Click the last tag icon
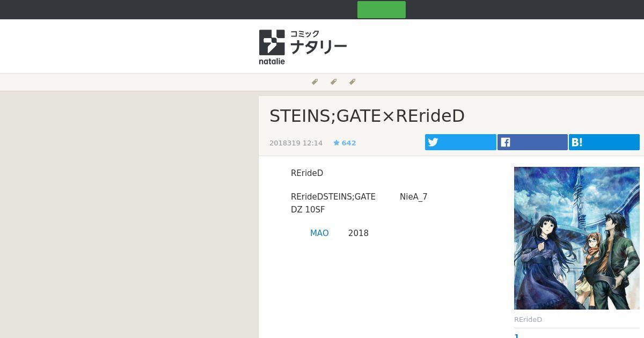The image size is (644, 338). tap(352, 82)
